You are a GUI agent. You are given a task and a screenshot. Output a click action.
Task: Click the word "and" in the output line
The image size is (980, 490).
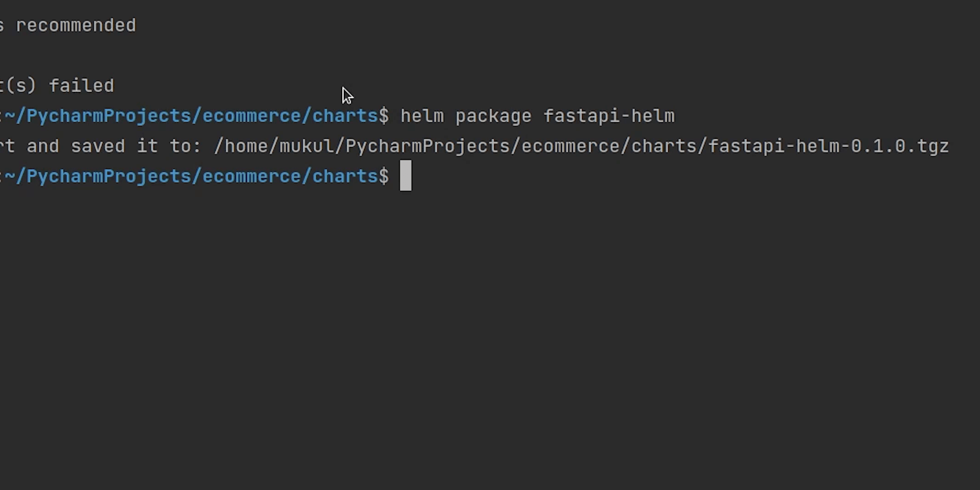[43, 147]
